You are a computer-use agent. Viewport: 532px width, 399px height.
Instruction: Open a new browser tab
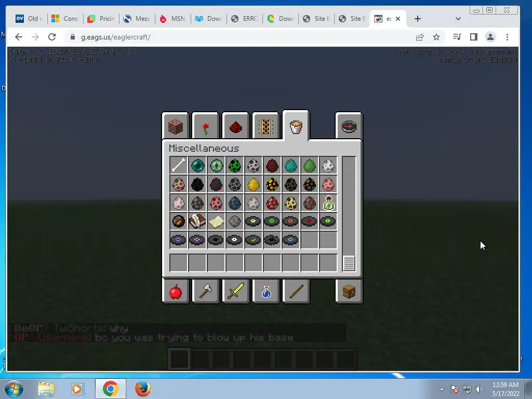point(418,19)
